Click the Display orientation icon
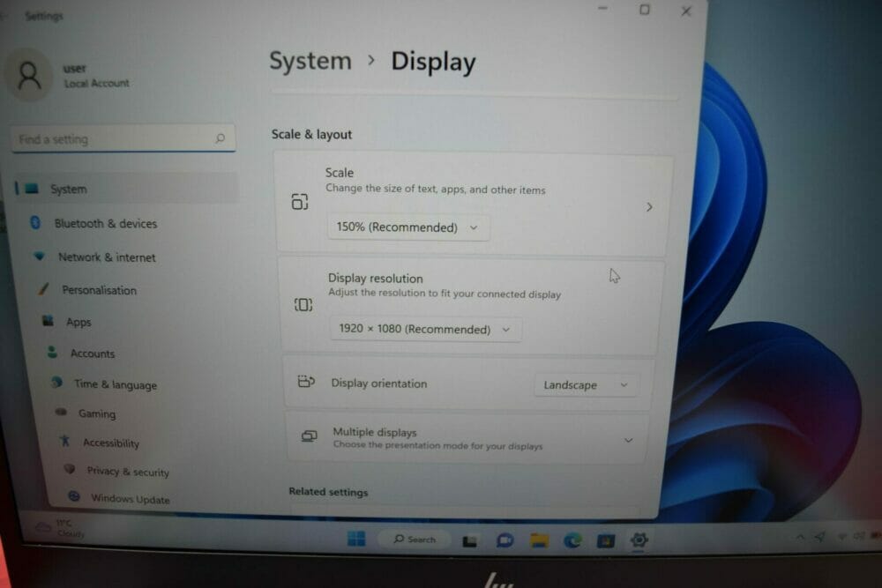 [306, 382]
